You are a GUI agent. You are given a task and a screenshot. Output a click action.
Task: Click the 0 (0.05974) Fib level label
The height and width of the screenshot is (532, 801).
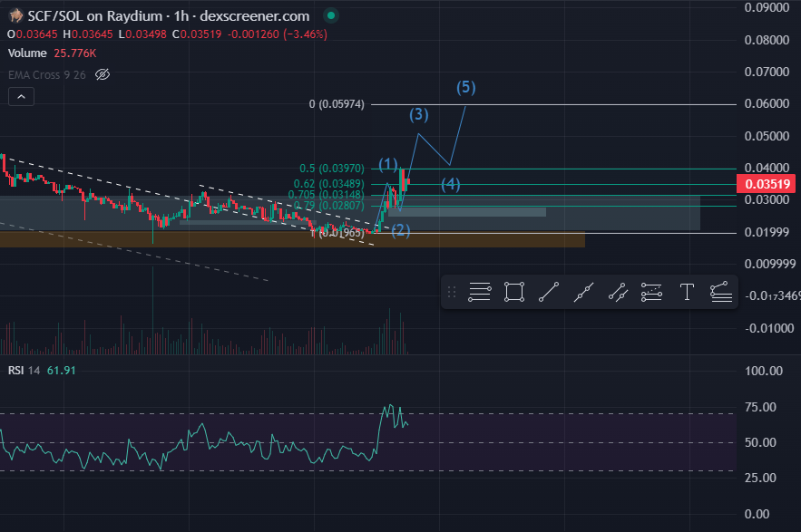337,104
